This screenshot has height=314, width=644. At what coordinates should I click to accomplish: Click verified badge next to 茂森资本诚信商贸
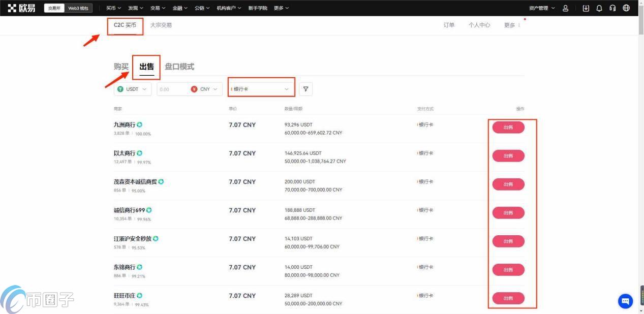[161, 181]
